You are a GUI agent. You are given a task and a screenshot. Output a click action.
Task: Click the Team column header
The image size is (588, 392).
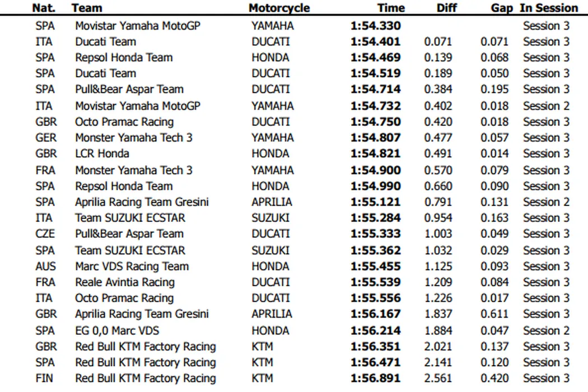(86, 8)
